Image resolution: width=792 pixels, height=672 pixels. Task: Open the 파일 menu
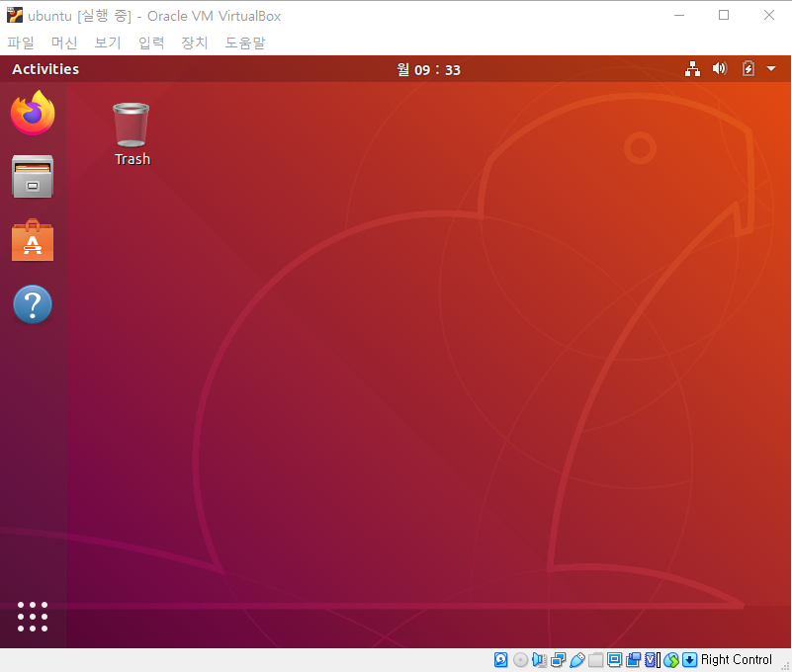coord(21,42)
